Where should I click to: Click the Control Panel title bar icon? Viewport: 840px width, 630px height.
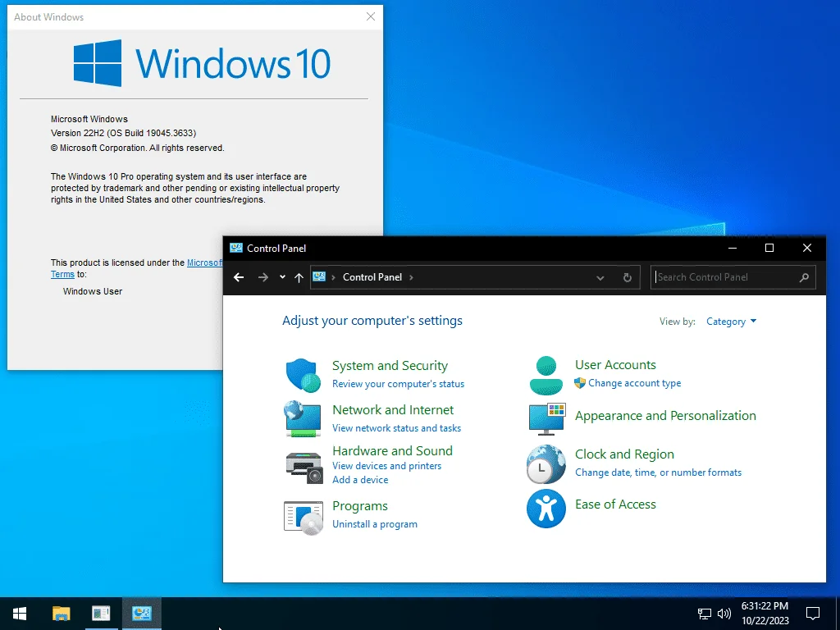click(x=235, y=248)
